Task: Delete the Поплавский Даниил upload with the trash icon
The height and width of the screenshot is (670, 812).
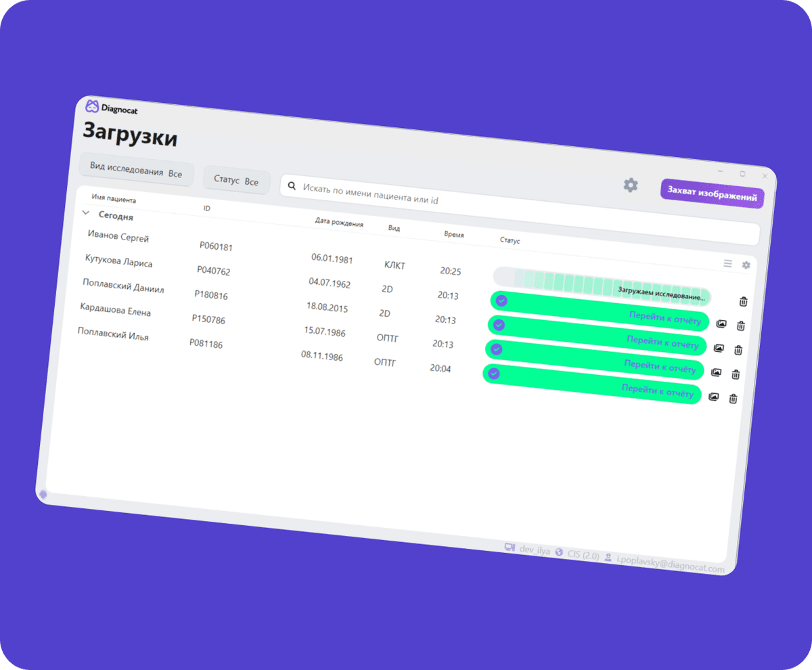Action: click(x=738, y=350)
